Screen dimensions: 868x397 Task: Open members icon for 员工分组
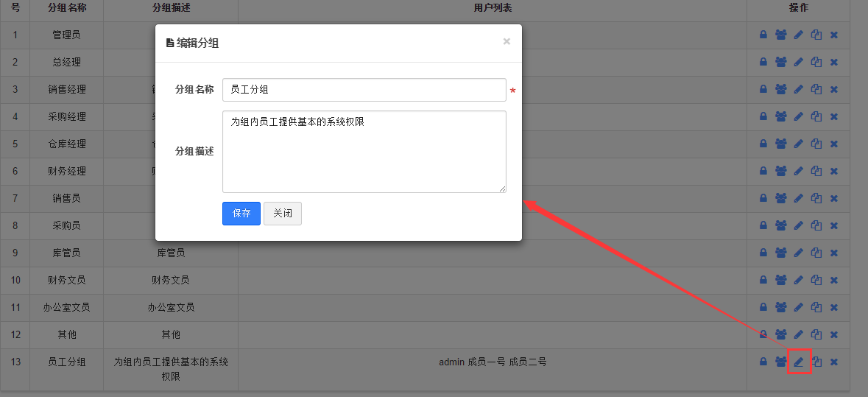(780, 362)
